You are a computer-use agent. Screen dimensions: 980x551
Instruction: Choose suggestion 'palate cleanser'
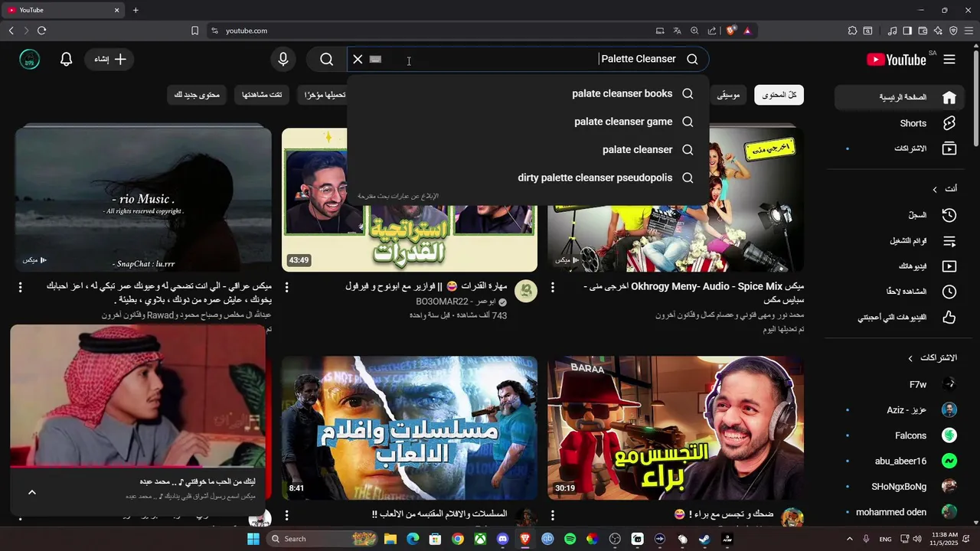[528, 150]
